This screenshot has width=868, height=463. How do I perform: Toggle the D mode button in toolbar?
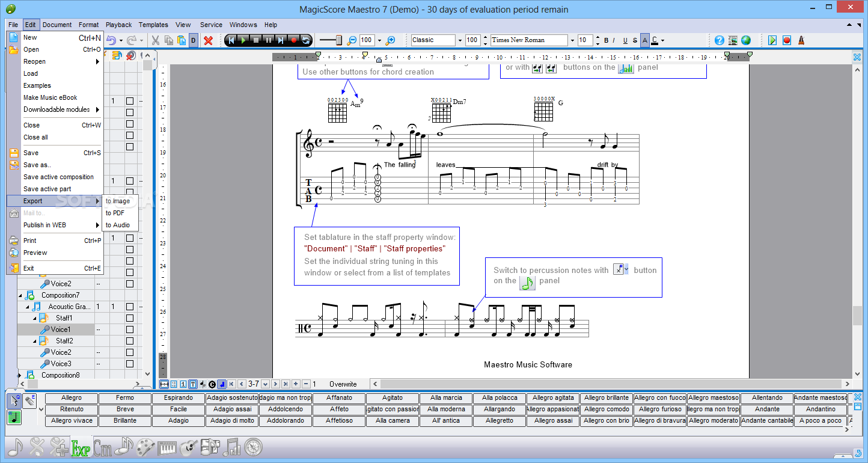[193, 40]
